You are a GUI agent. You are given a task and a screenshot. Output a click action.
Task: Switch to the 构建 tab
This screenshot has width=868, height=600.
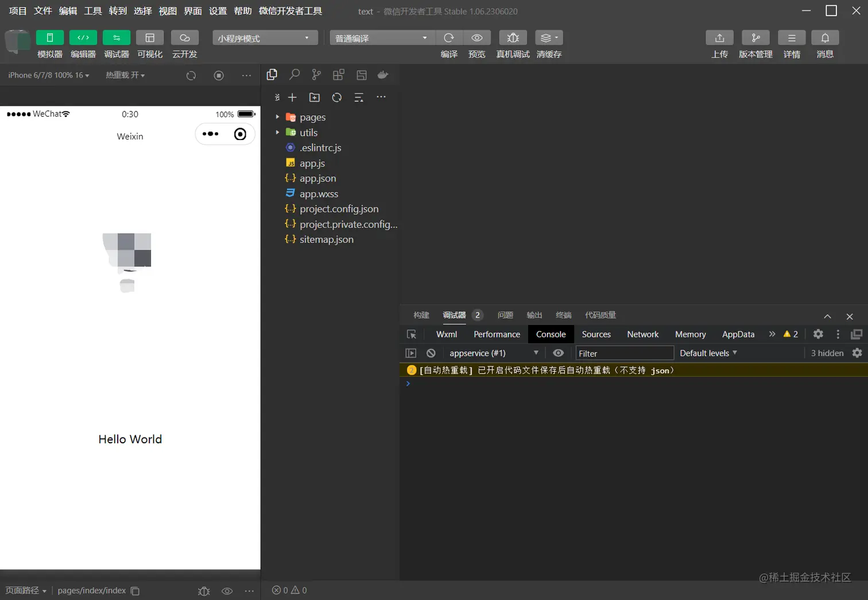(421, 315)
